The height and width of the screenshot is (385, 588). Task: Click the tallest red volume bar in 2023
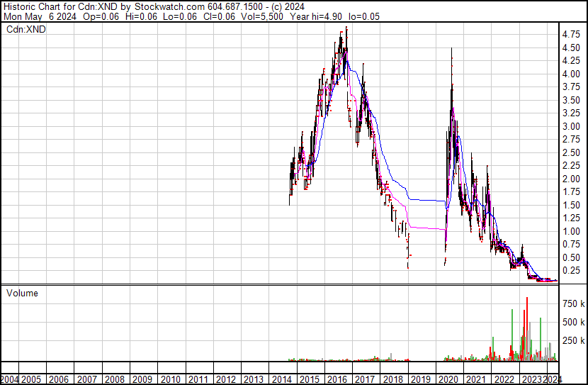(x=526, y=326)
